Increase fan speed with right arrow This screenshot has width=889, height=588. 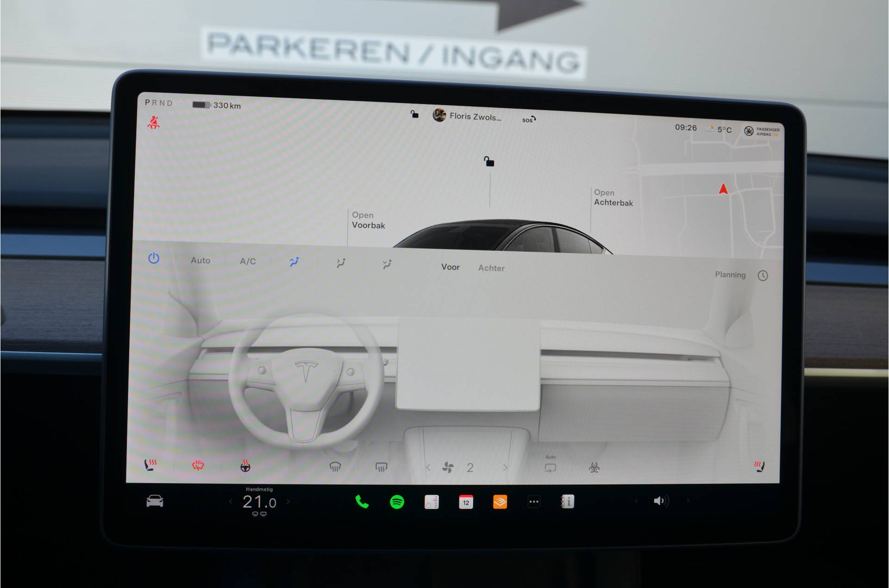click(x=505, y=468)
